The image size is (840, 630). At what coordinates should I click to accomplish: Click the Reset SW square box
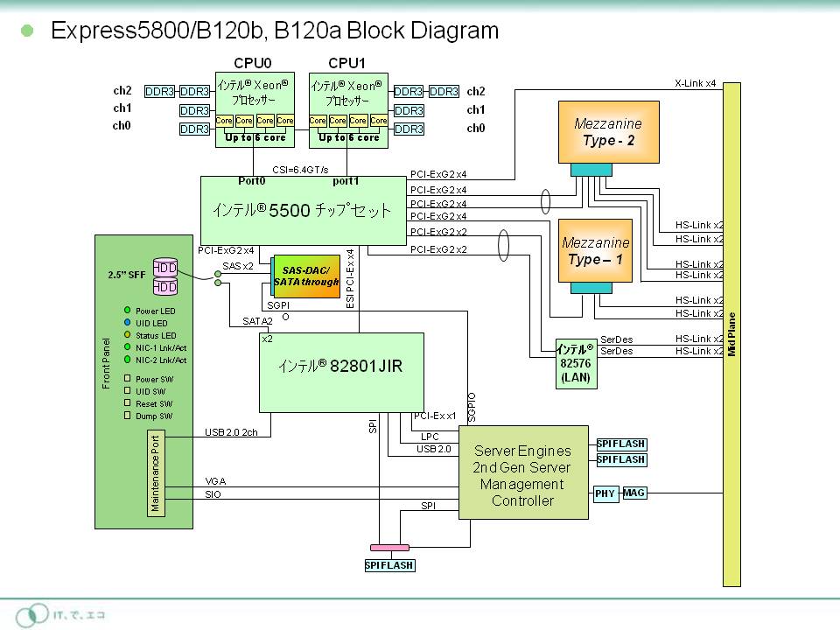[x=128, y=403]
